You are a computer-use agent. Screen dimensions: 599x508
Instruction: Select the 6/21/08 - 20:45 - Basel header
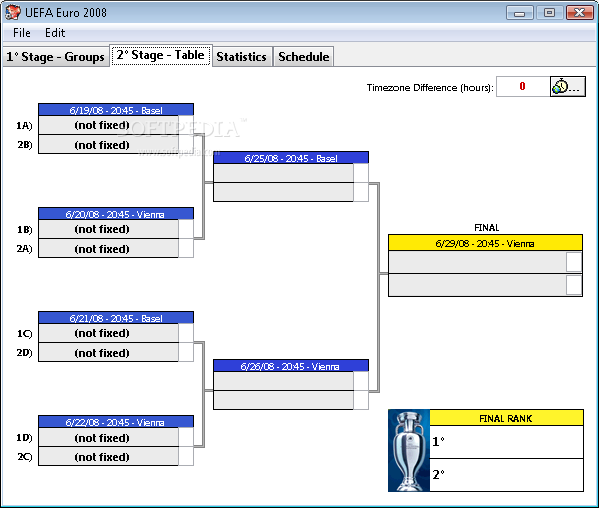(116, 318)
